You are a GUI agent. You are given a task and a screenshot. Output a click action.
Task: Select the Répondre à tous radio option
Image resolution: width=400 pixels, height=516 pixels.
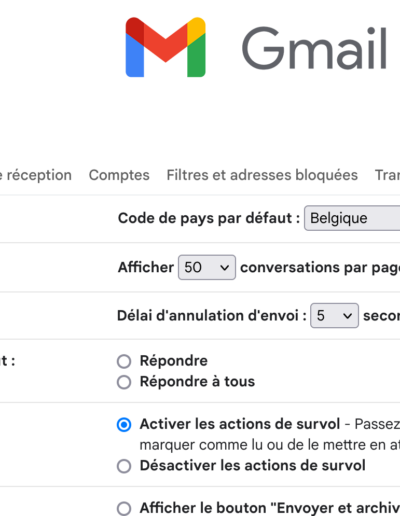[124, 382]
